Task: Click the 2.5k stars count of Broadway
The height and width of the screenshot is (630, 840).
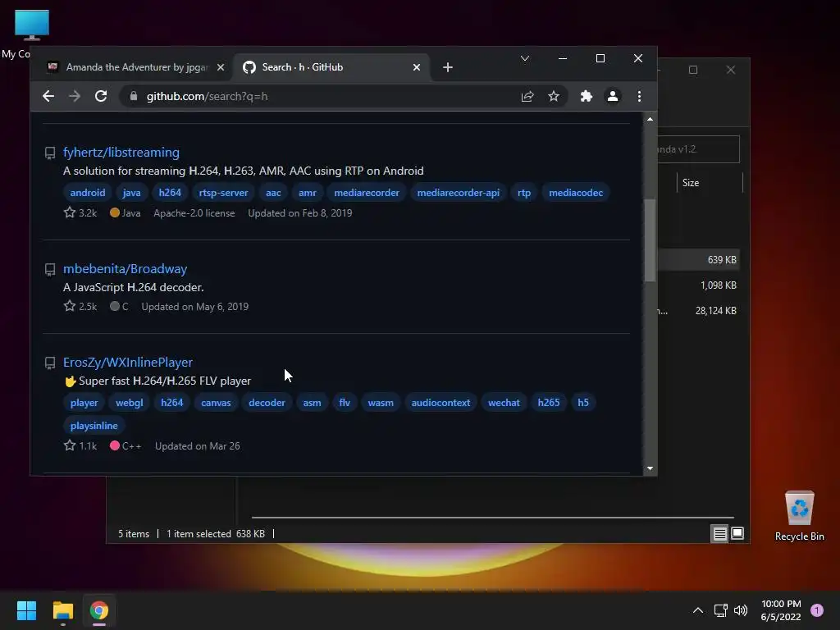Action: coord(80,307)
